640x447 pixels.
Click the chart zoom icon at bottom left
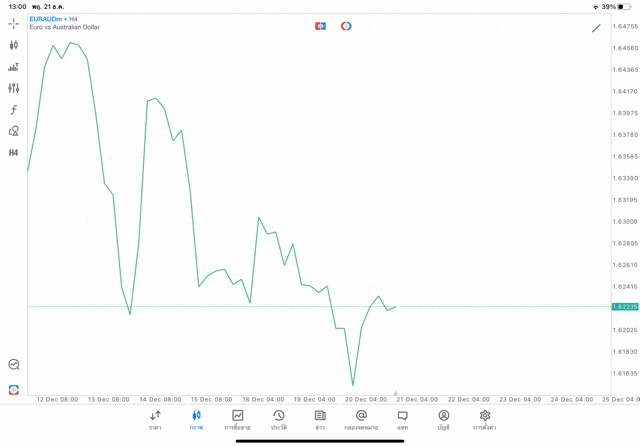[x=13, y=365]
